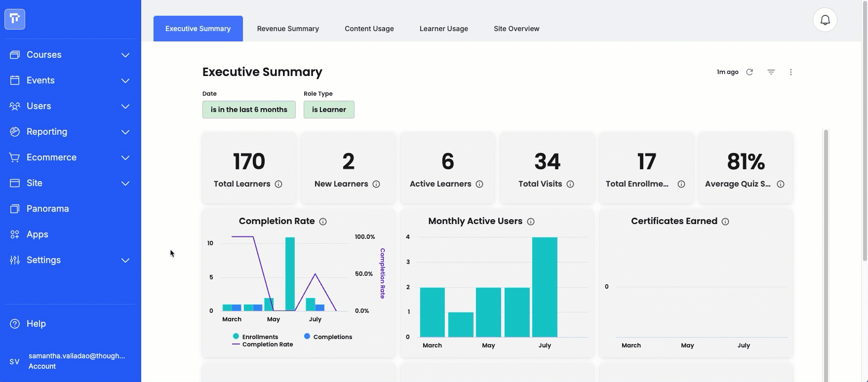Image resolution: width=868 pixels, height=382 pixels.
Task: Click the Total Learners info icon
Action: coord(278,184)
